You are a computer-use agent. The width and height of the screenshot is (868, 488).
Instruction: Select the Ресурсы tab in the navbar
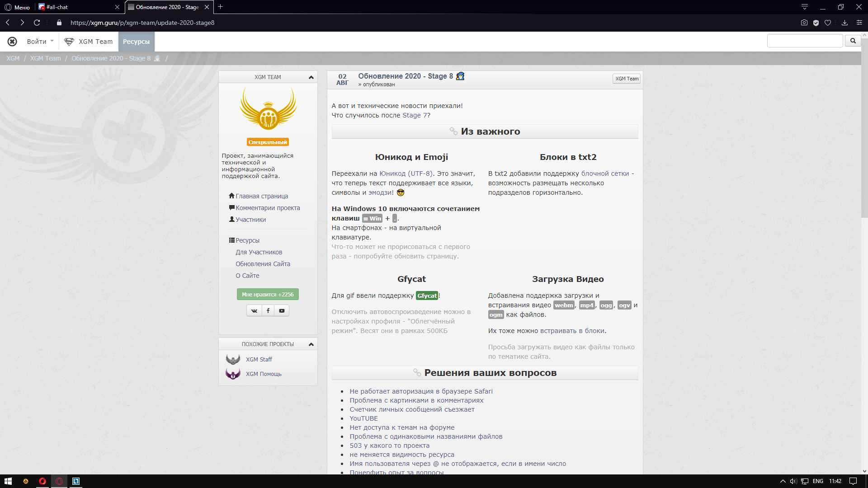coord(136,42)
